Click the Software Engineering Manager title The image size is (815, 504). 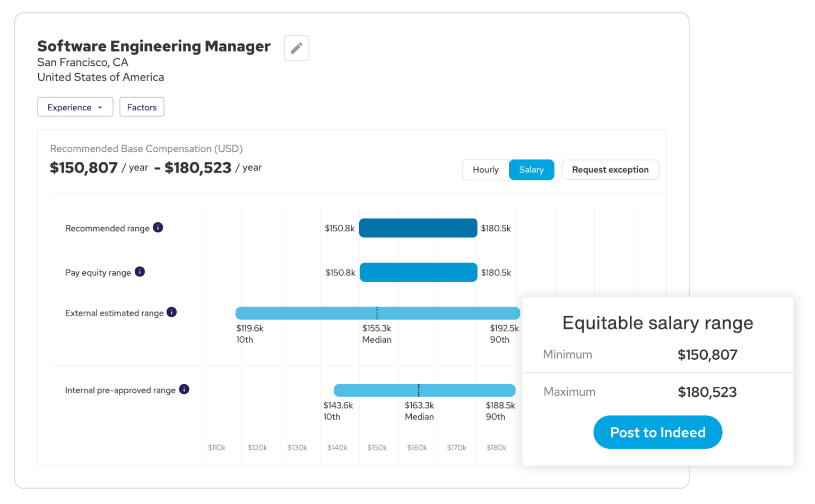[x=154, y=46]
